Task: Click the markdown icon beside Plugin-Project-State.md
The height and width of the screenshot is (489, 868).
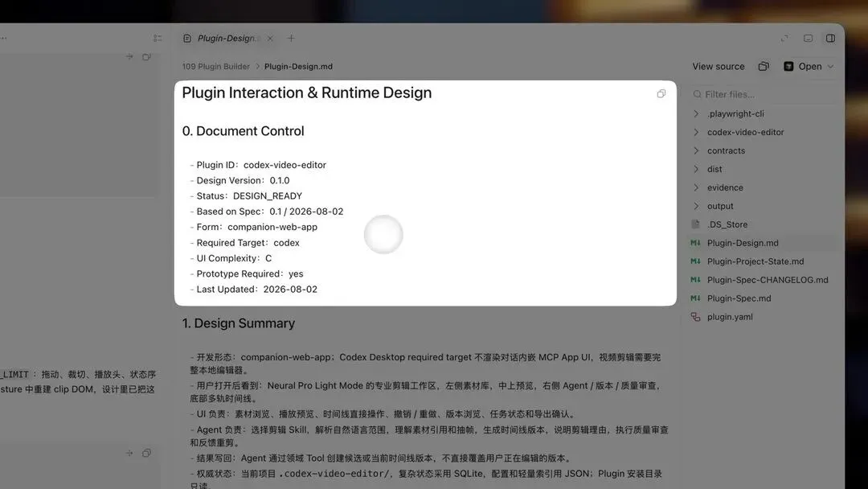Action: [x=695, y=261]
